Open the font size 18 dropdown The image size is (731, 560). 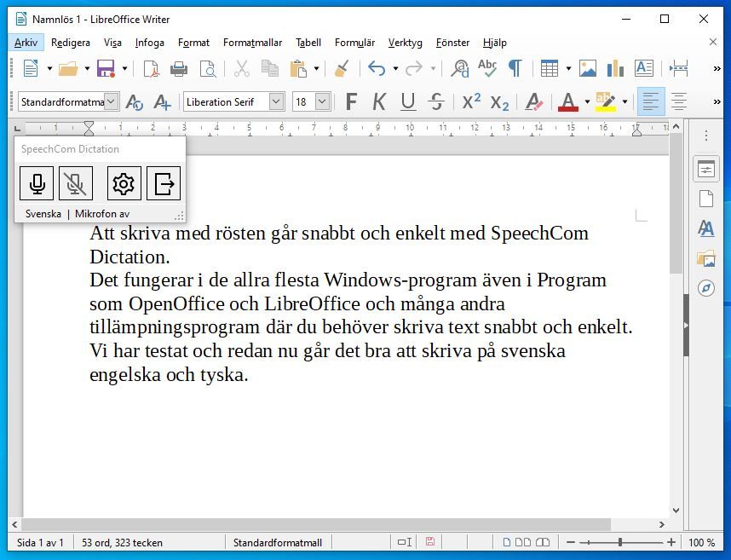(x=323, y=101)
